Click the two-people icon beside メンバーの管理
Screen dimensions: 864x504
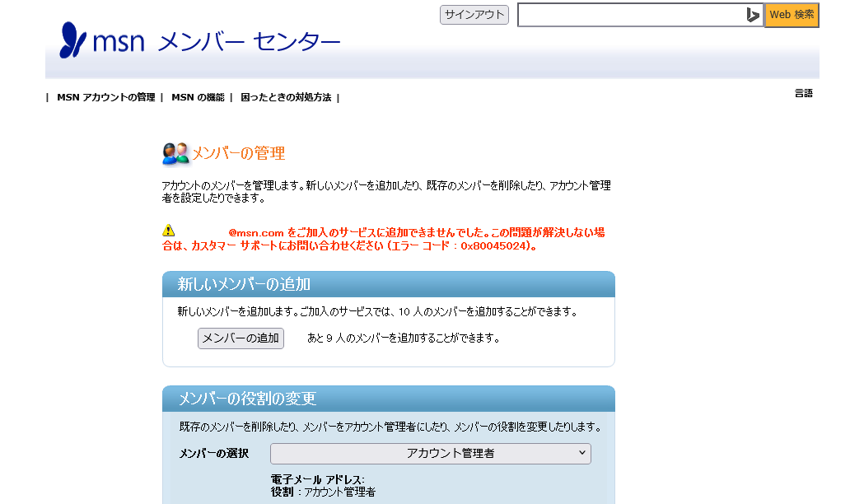tap(175, 153)
